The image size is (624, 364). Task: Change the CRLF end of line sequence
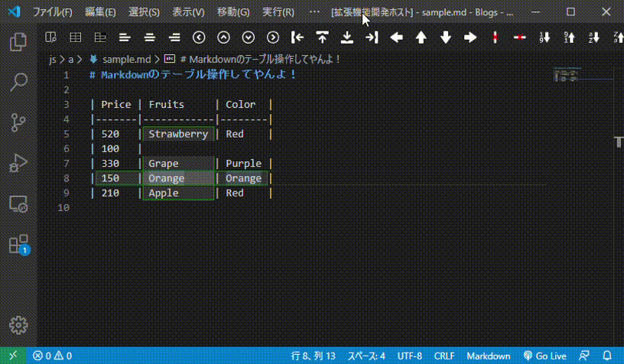(x=444, y=356)
